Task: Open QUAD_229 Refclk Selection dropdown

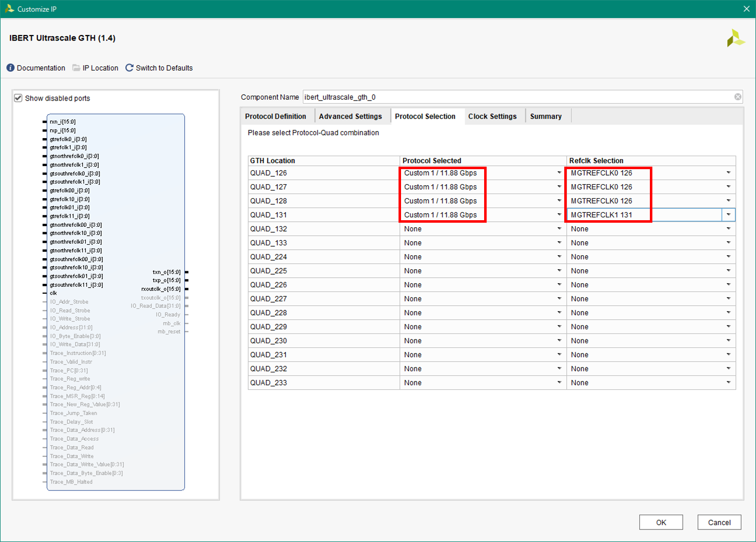Action: click(x=728, y=327)
